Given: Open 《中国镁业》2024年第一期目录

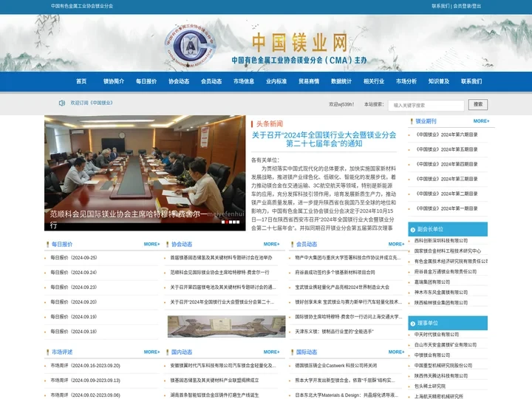Looking at the screenshot, I should point(447,208).
